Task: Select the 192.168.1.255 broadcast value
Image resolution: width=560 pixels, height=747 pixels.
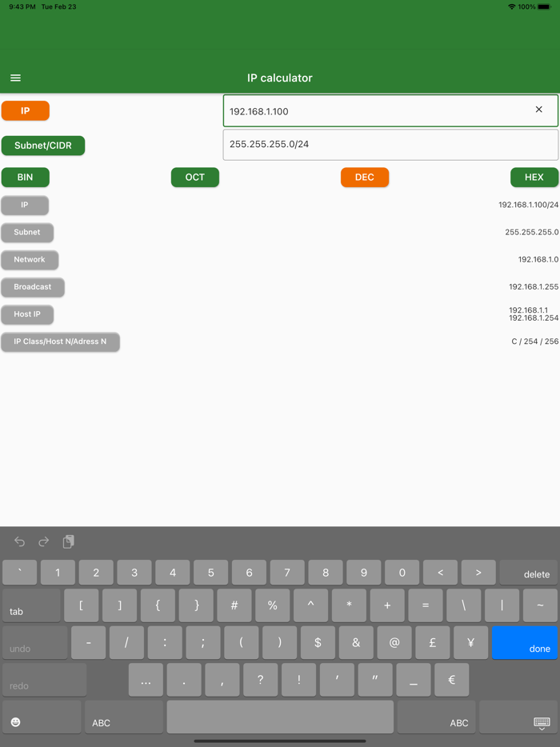Action: pyautogui.click(x=534, y=287)
